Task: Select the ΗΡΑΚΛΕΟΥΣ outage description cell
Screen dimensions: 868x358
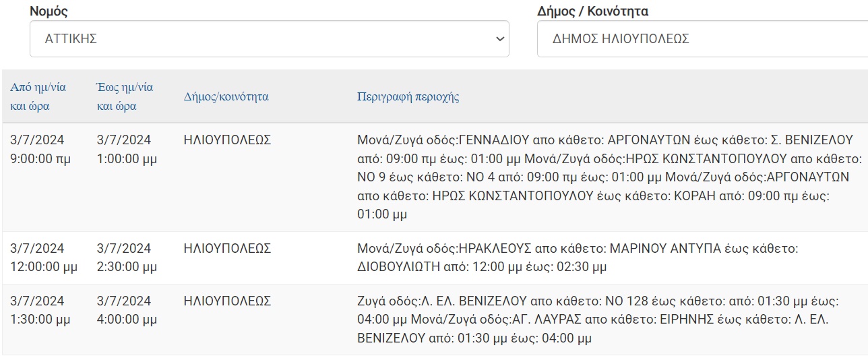Action: [x=577, y=258]
